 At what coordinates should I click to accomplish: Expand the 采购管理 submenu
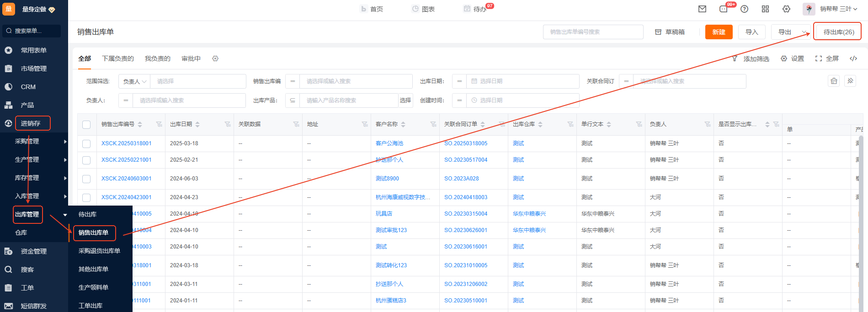pyautogui.click(x=65, y=142)
